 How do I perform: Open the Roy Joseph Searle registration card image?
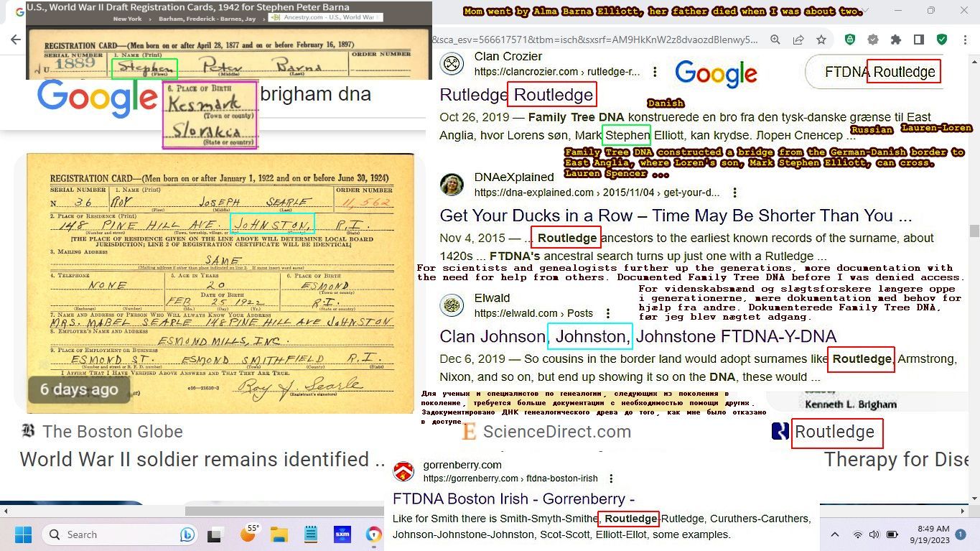tap(221, 283)
